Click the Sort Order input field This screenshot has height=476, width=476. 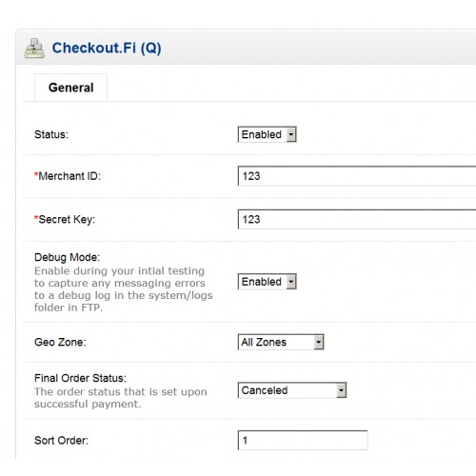303,440
